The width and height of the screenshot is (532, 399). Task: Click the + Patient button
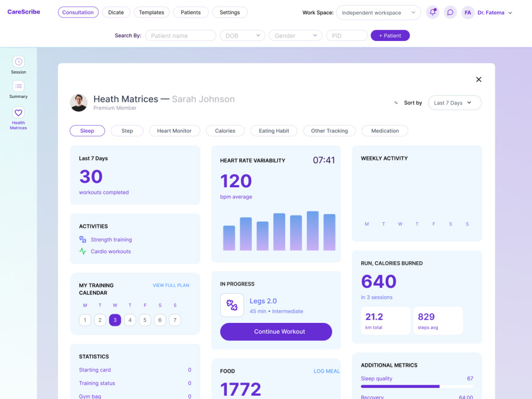click(390, 36)
